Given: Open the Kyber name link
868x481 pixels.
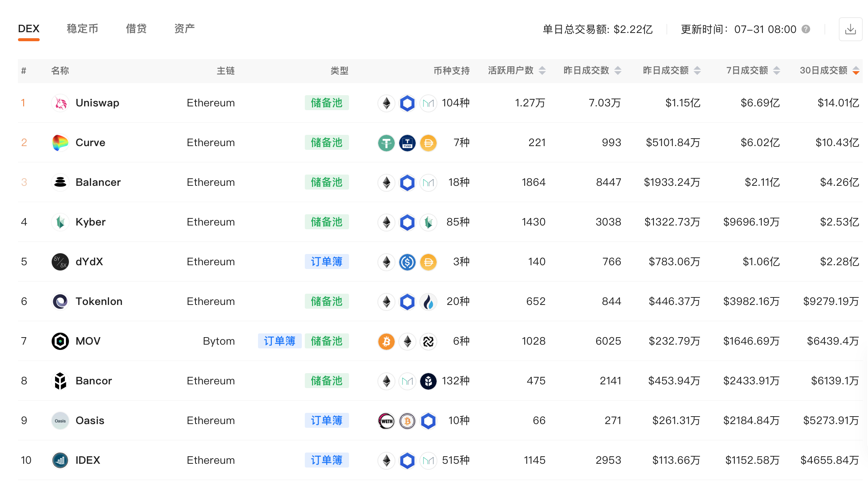Looking at the screenshot, I should tap(91, 222).
